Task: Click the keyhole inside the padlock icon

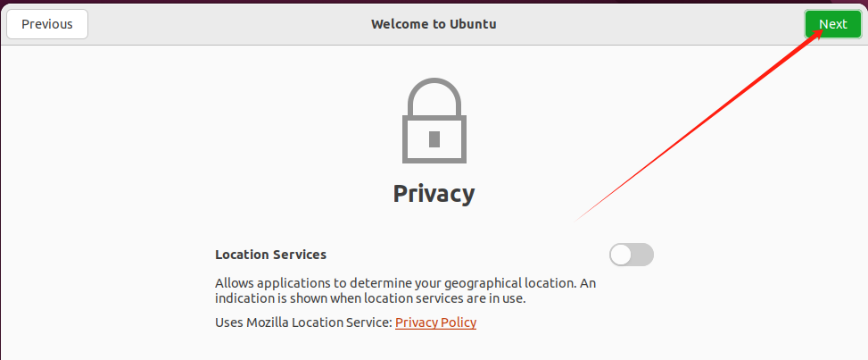Action: point(434,139)
